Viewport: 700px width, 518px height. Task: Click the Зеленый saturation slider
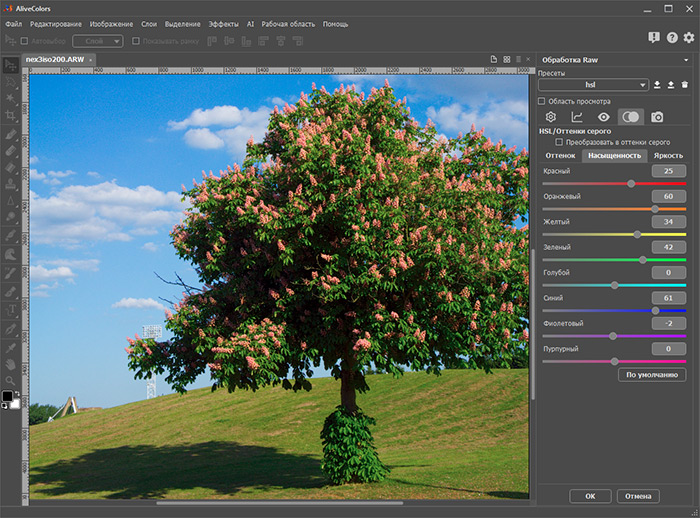[x=614, y=260]
